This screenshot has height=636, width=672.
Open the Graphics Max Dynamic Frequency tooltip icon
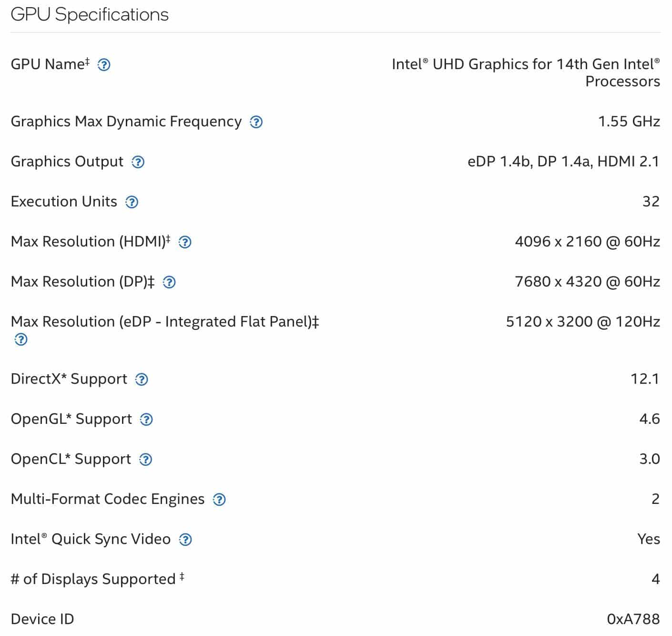[256, 122]
